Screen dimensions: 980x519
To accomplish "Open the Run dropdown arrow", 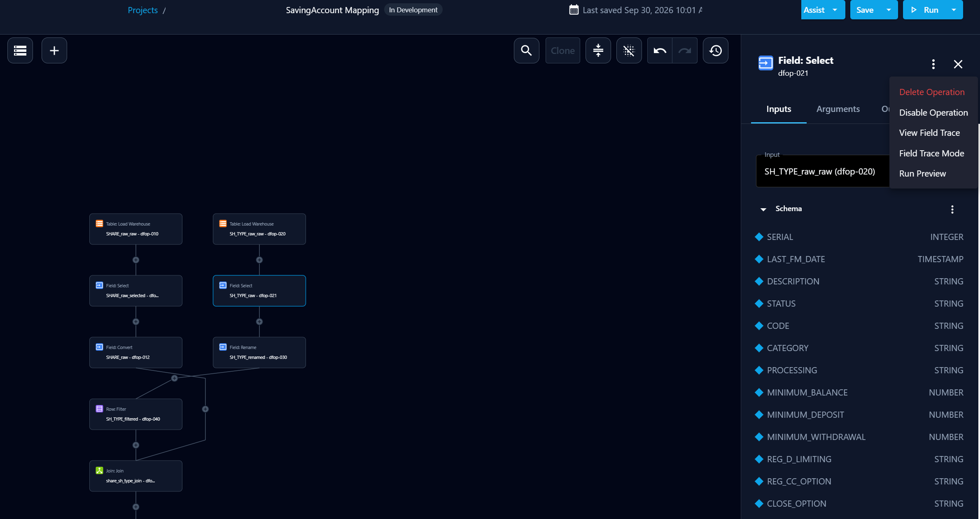I will [x=954, y=10].
